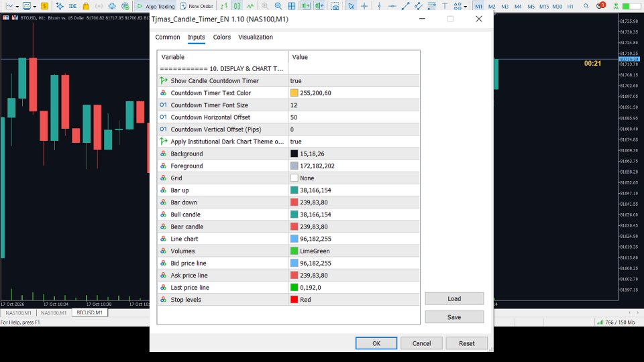Click the zoom in magnifier icon
This screenshot has height=362, width=644.
coord(265,6)
